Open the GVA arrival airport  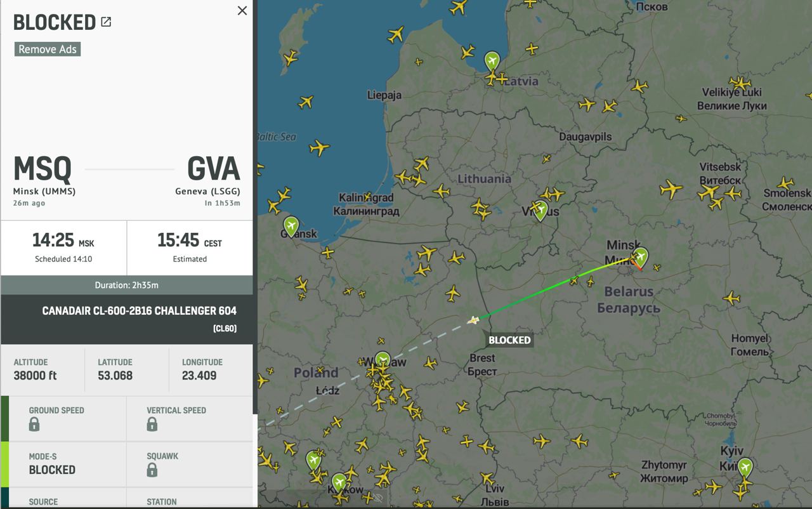coord(213,169)
